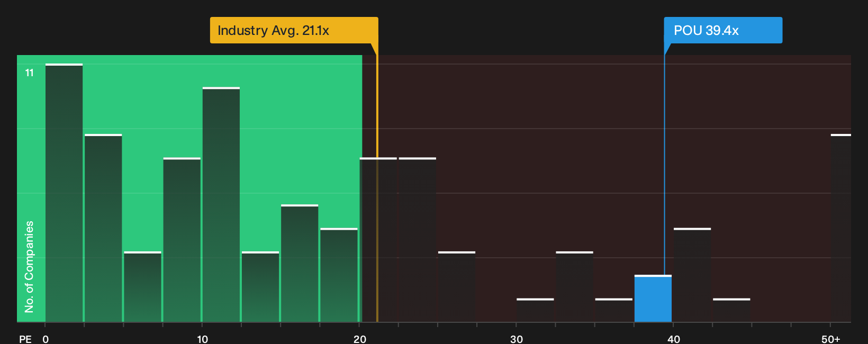Click the 'PE' axis label

25,339
